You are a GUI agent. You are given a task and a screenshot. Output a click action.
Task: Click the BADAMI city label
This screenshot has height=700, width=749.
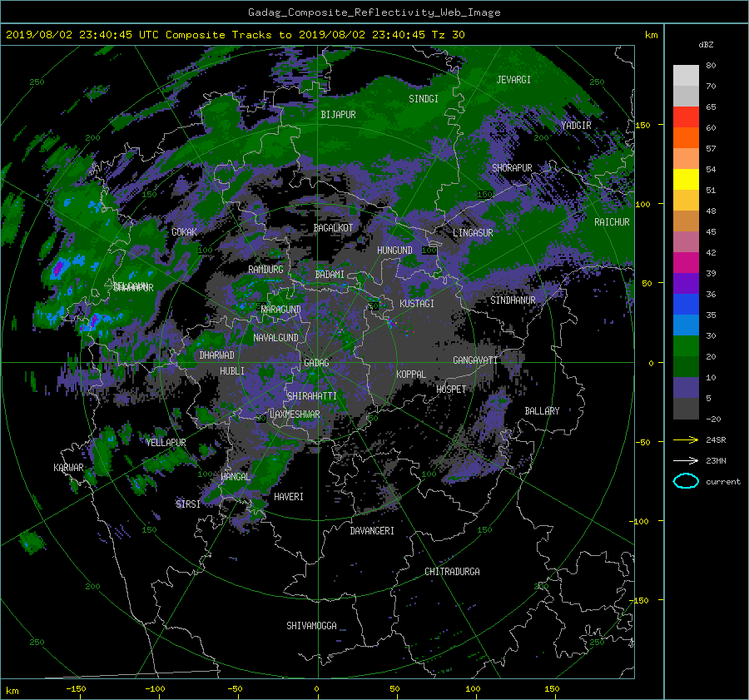click(x=330, y=275)
